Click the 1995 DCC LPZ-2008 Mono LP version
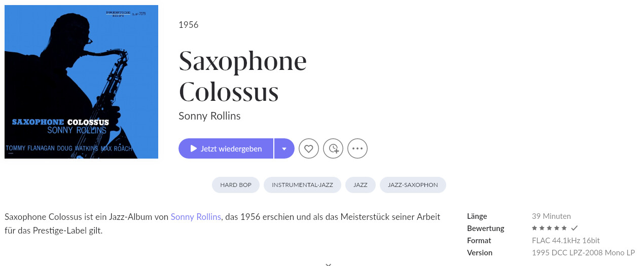This screenshot has height=266, width=644. (x=583, y=253)
